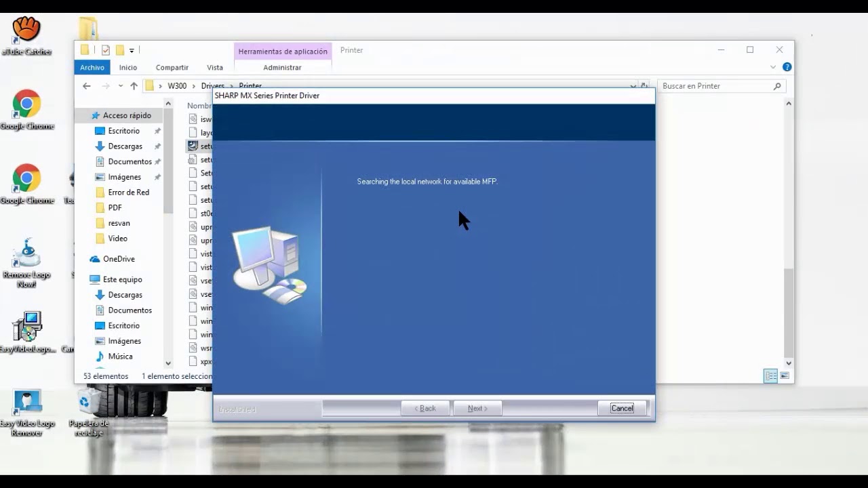The width and height of the screenshot is (868, 488).
Task: Open Escritorio under Este equipo
Action: coord(123,325)
